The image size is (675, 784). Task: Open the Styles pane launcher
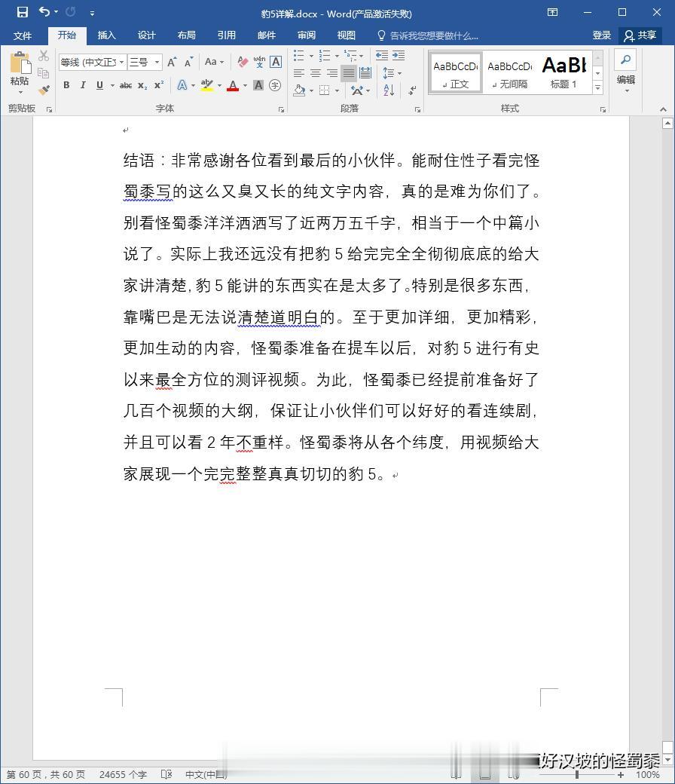(x=603, y=109)
